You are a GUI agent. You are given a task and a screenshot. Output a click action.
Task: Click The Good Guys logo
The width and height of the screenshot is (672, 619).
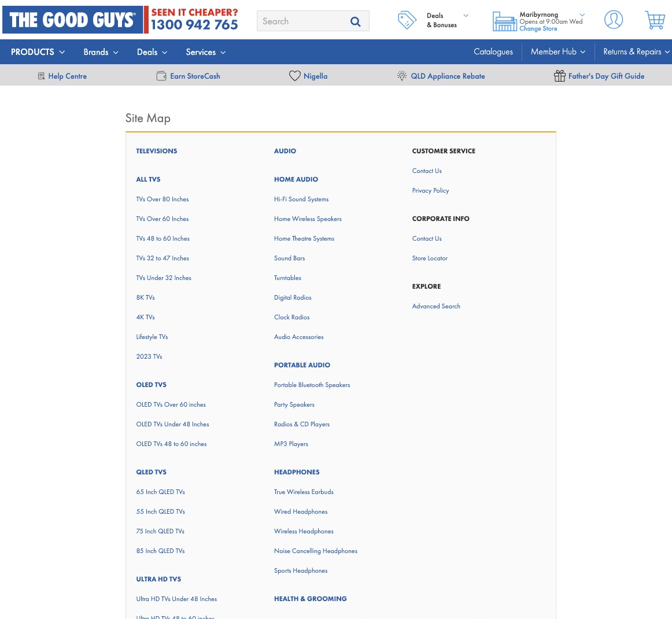72,20
